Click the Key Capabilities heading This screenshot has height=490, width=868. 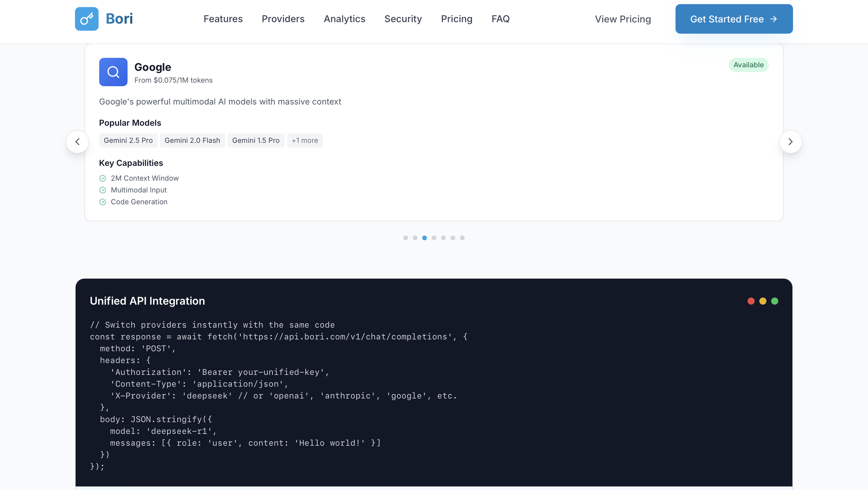pos(131,163)
